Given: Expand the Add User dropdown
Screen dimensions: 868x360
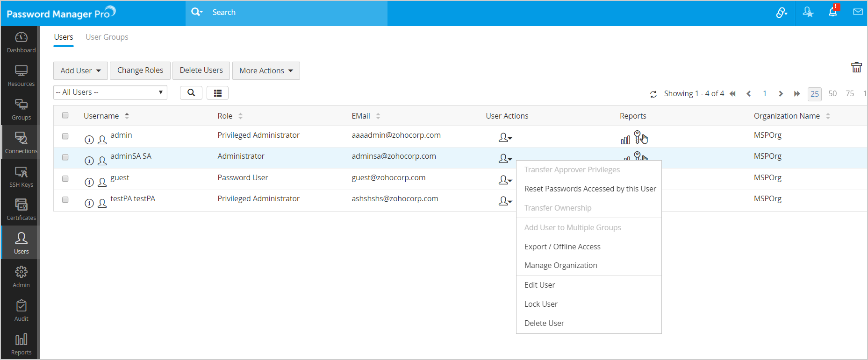Looking at the screenshot, I should click(80, 71).
